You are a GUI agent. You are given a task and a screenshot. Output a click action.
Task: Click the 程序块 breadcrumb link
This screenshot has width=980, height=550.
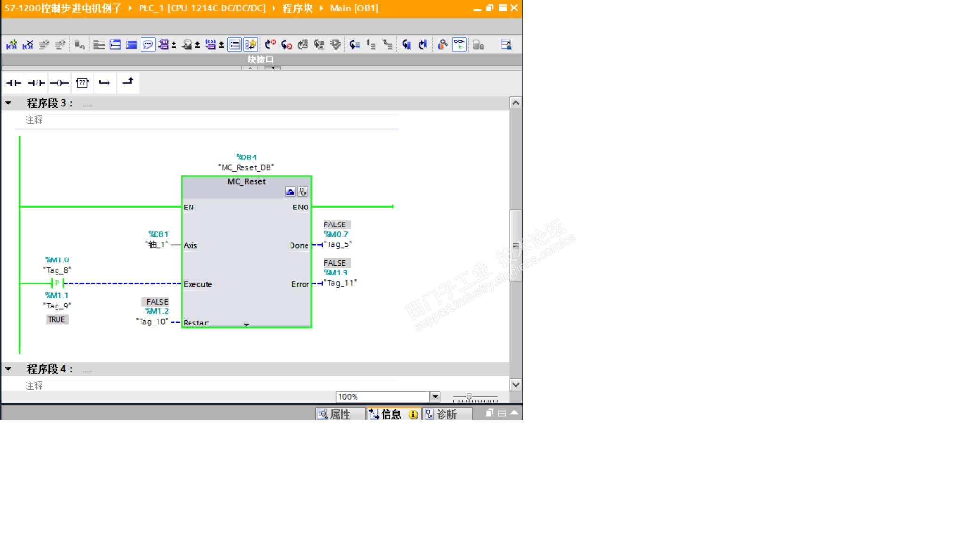(x=298, y=8)
